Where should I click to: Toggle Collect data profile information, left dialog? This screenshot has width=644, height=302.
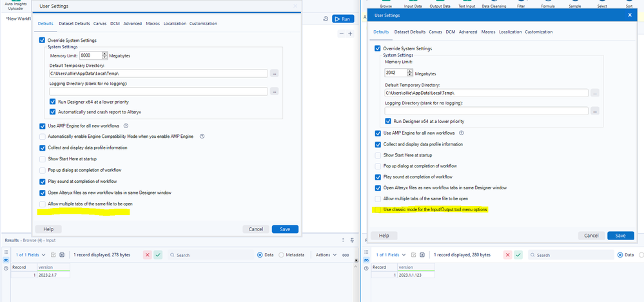click(x=43, y=147)
